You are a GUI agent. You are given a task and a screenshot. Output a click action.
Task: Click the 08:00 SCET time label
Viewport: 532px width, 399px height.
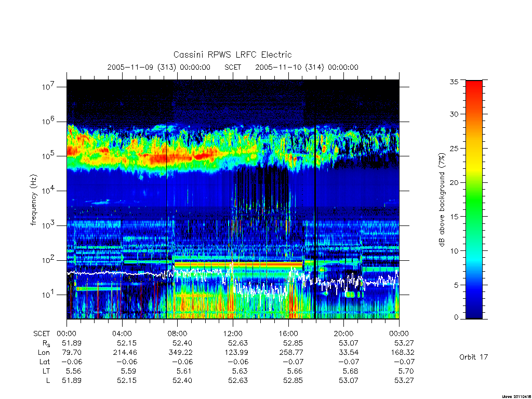[178, 334]
